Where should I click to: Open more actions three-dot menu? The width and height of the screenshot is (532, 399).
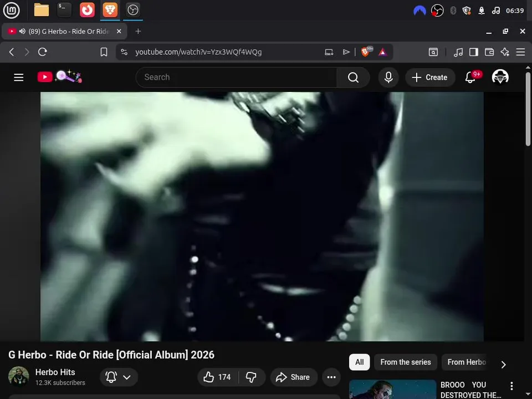tap(331, 377)
